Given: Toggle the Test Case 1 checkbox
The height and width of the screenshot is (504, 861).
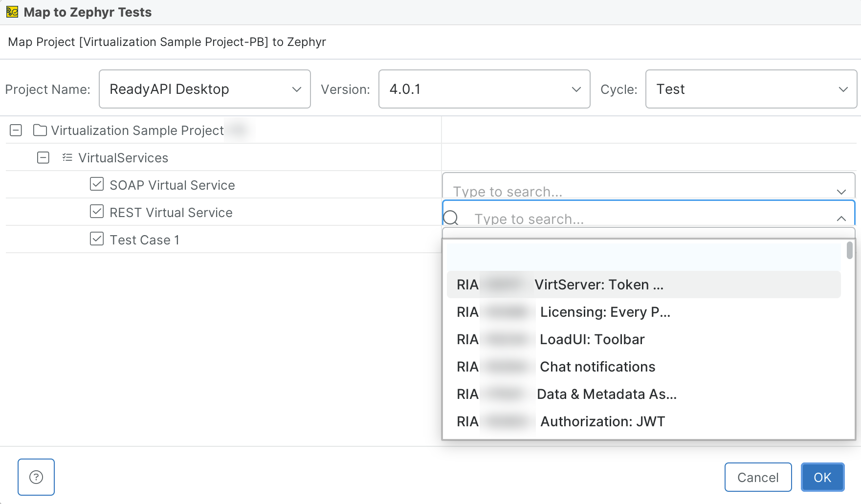Looking at the screenshot, I should pyautogui.click(x=97, y=239).
